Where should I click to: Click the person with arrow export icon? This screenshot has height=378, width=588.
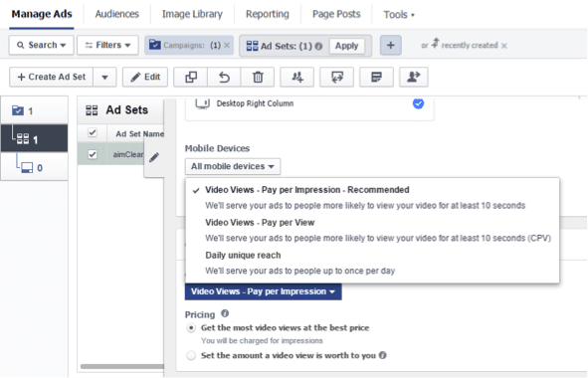(414, 77)
